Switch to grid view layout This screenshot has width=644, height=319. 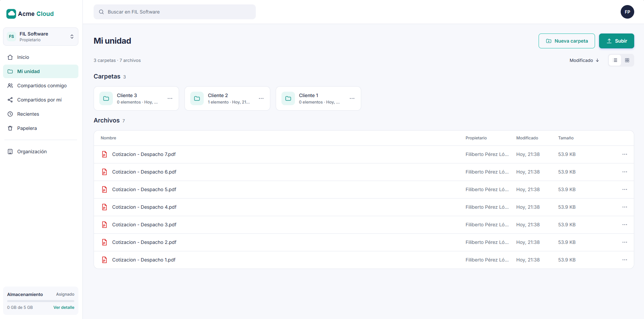click(627, 60)
